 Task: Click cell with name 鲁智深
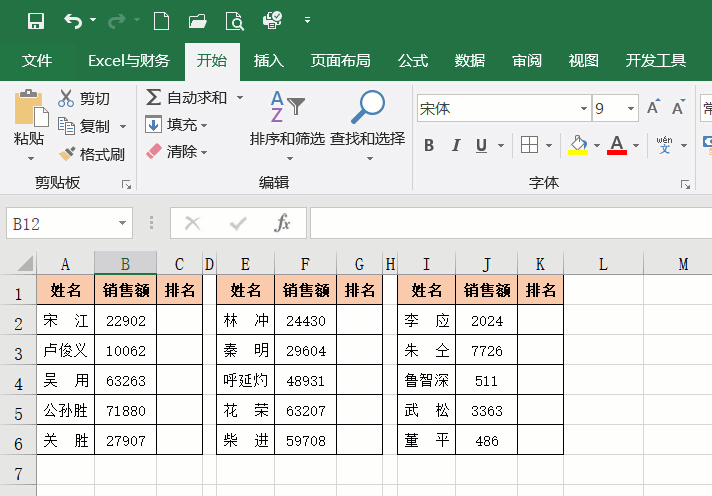[x=426, y=380]
